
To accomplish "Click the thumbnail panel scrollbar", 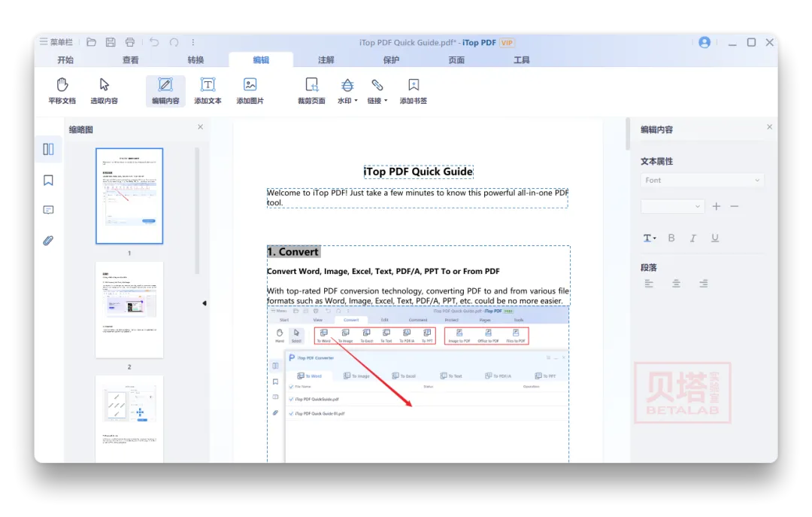I will coord(197,211).
